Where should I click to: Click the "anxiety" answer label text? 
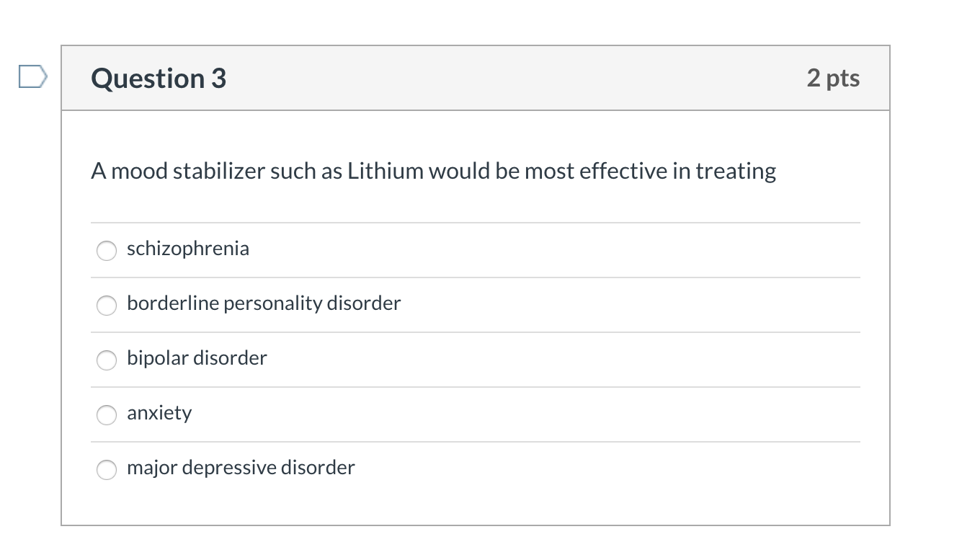[x=159, y=413]
